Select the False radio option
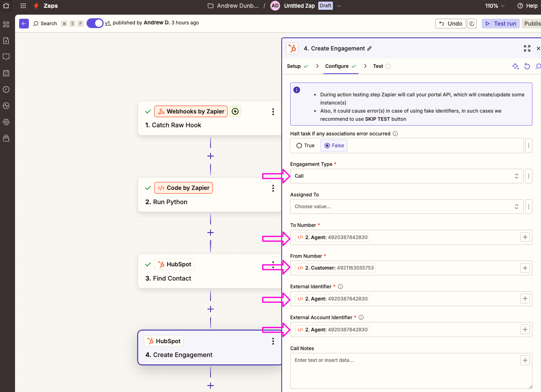The height and width of the screenshot is (392, 541). (x=334, y=146)
